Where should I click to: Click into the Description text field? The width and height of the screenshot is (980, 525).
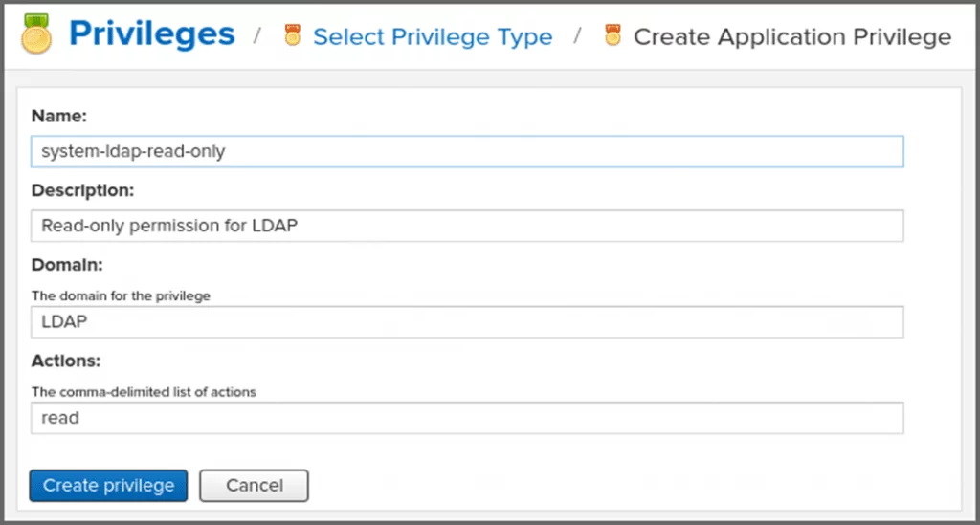(467, 226)
